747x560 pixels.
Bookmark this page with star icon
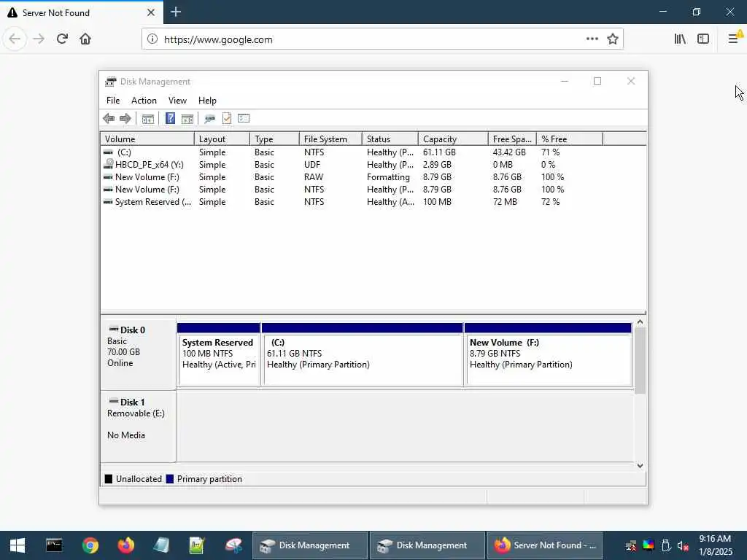(613, 39)
